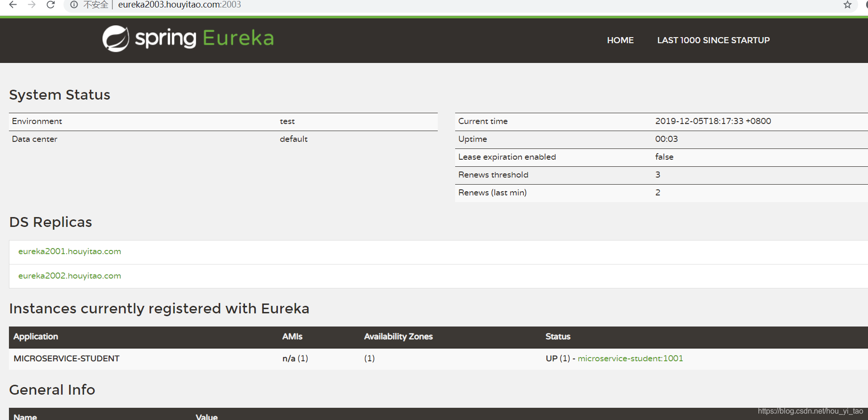
Task: Select the Current time label
Action: [483, 121]
